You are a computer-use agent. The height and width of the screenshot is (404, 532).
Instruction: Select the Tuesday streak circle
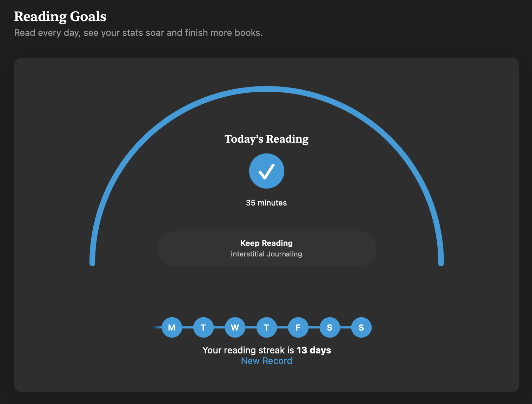pyautogui.click(x=203, y=327)
